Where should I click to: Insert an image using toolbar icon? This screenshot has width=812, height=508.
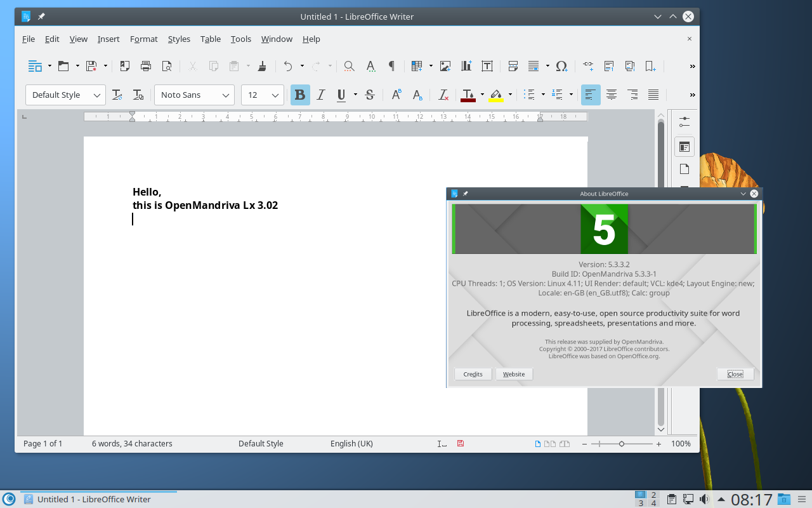[x=445, y=65]
